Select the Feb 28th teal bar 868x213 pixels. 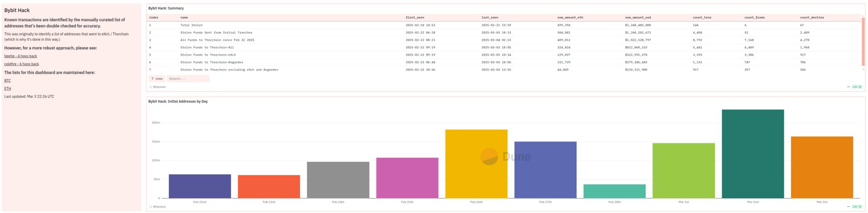tap(615, 191)
